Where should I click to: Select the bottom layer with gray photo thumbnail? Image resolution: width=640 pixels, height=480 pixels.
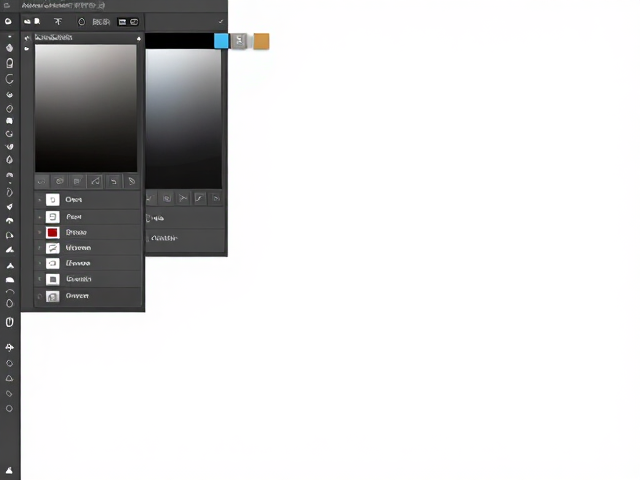[88, 296]
